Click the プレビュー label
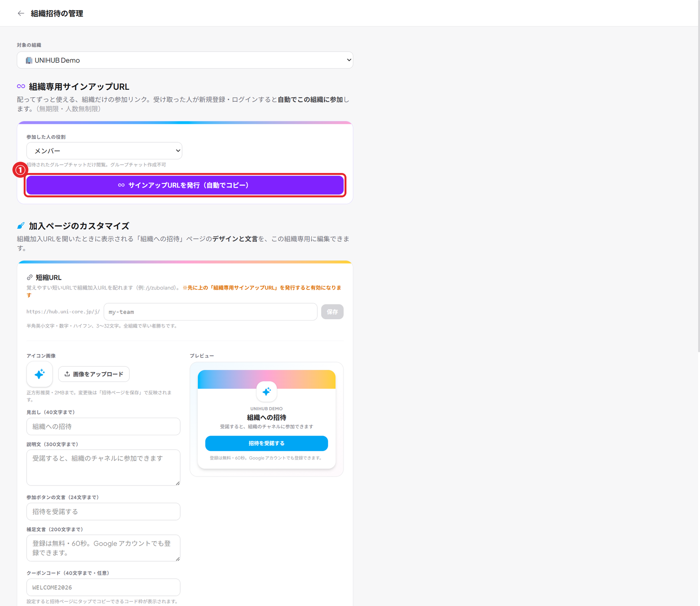Viewport: 700px width, 606px height. 202,356
